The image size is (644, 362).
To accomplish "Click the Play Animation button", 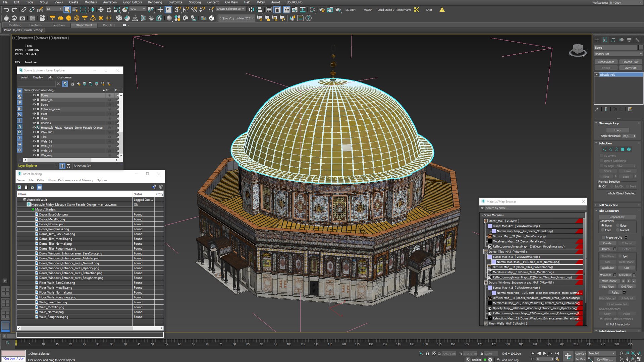I will [544, 354].
